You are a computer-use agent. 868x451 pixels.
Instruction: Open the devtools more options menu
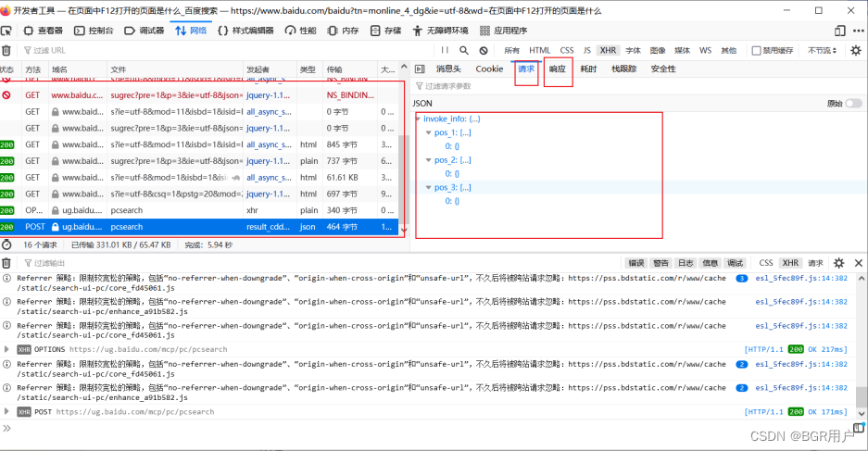click(858, 31)
